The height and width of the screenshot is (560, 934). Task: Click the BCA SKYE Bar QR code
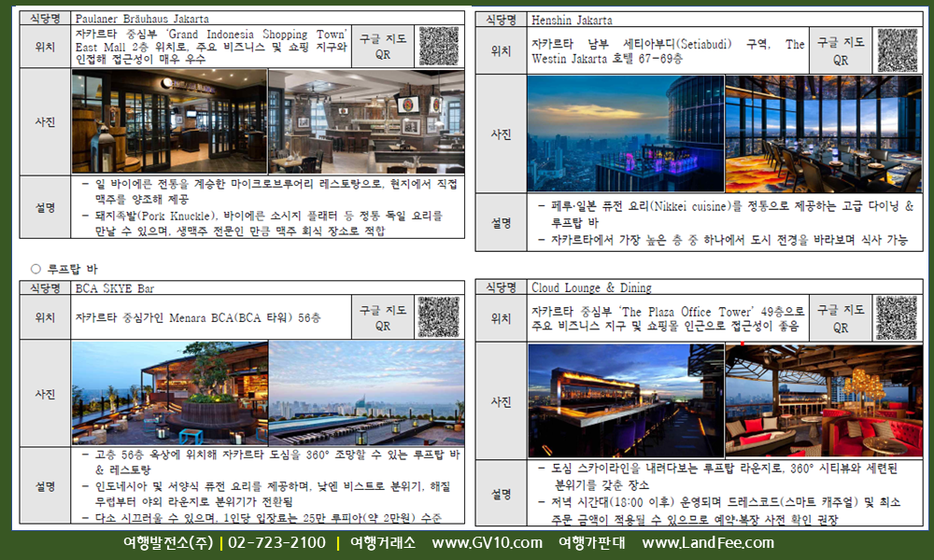[x=438, y=316]
